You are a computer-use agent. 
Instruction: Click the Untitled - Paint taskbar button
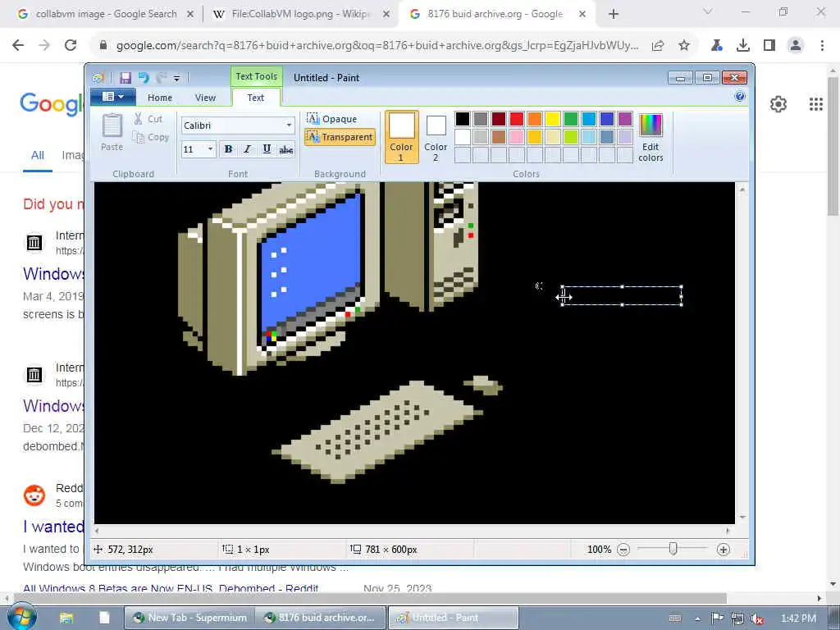(453, 618)
